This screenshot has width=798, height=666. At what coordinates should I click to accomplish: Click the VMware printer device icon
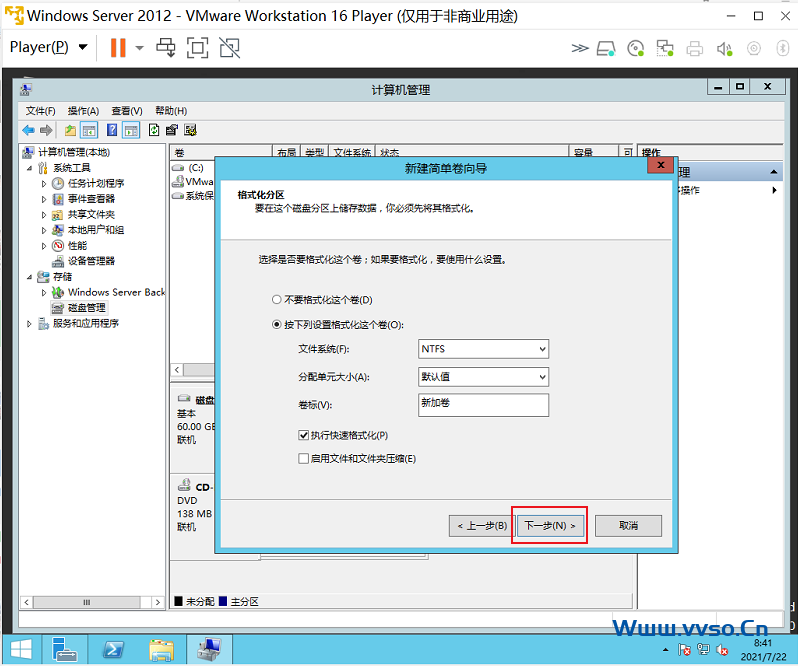[695, 49]
